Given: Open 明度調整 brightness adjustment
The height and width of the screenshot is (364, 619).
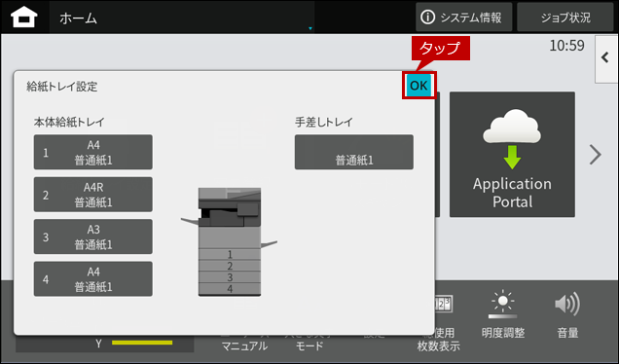Looking at the screenshot, I should coord(503,314).
